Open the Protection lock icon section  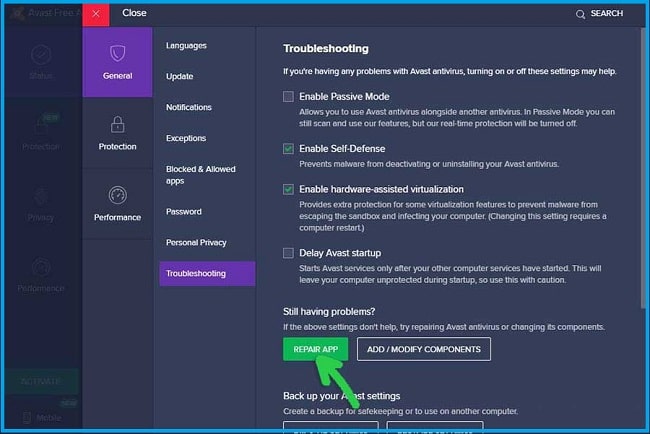117,125
